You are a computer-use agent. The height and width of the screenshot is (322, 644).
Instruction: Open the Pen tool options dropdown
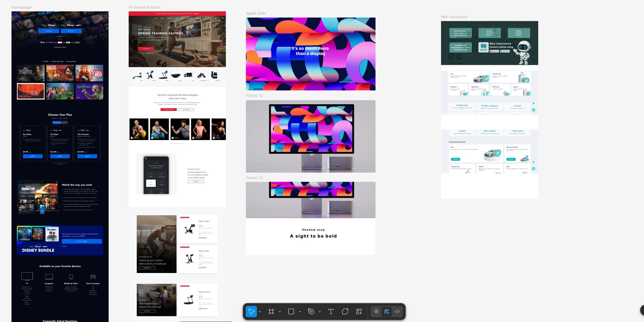(x=320, y=312)
